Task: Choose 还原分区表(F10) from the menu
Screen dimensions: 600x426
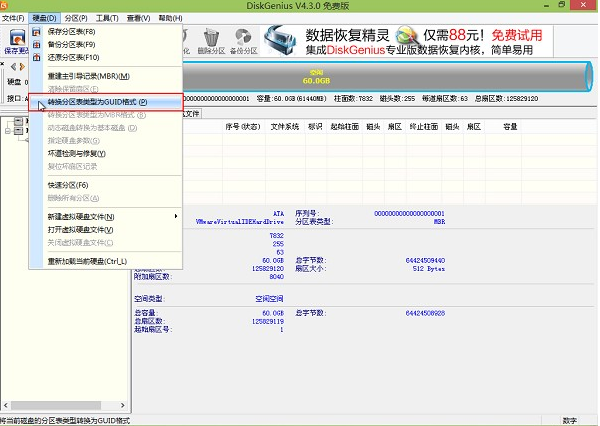Action: 106,57
